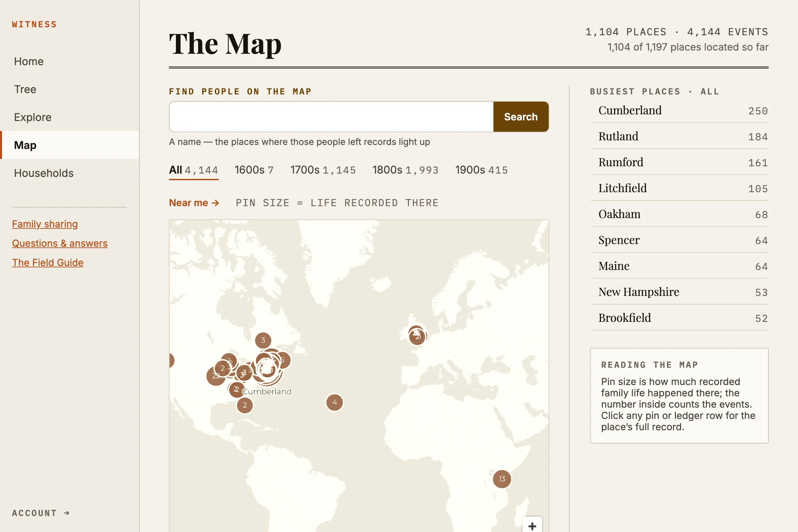
Task: Click the Search button
Action: point(521,117)
